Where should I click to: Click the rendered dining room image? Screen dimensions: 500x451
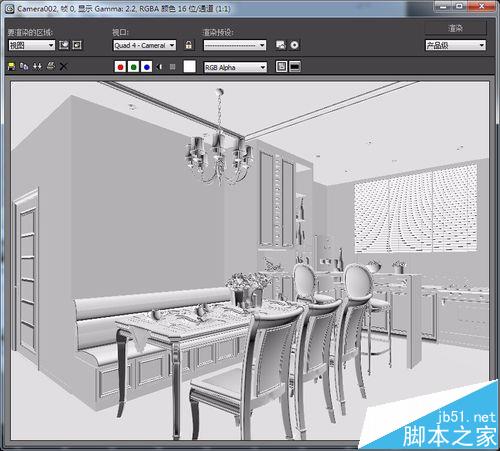250,261
